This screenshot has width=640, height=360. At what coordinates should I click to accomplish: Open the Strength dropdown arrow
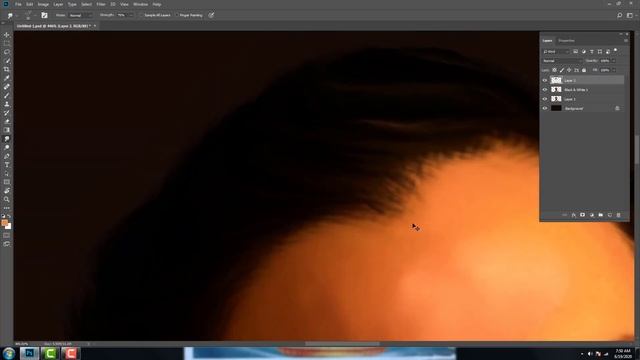131,15
